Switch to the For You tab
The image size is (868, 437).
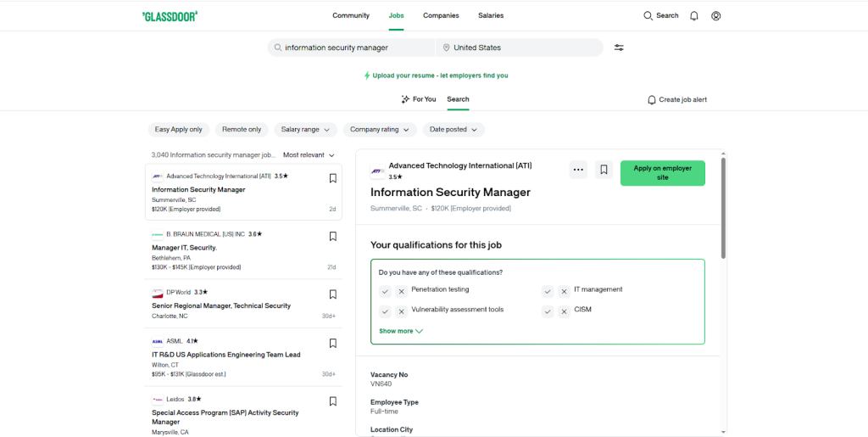419,99
